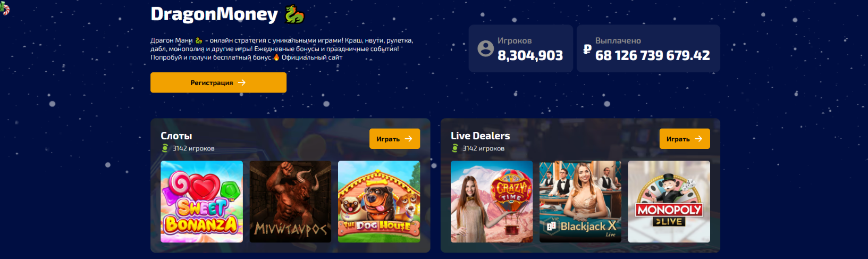Click the candy icon in top-left corner
Screen dimensions: 868x259
[4, 7]
